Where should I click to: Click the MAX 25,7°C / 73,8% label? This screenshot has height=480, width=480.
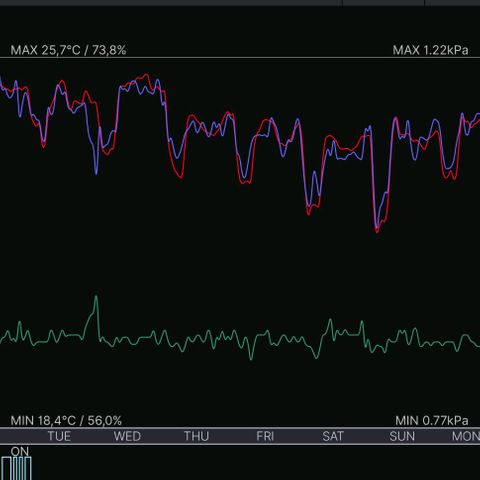coord(68,50)
